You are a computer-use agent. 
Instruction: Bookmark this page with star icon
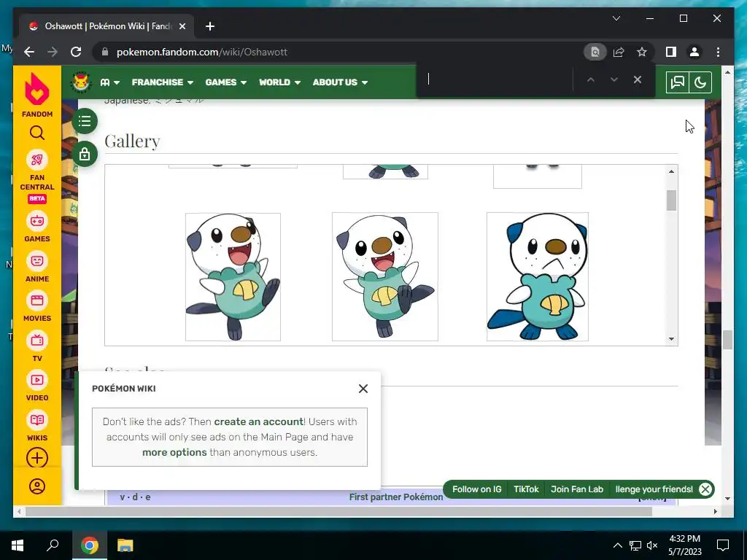642,52
